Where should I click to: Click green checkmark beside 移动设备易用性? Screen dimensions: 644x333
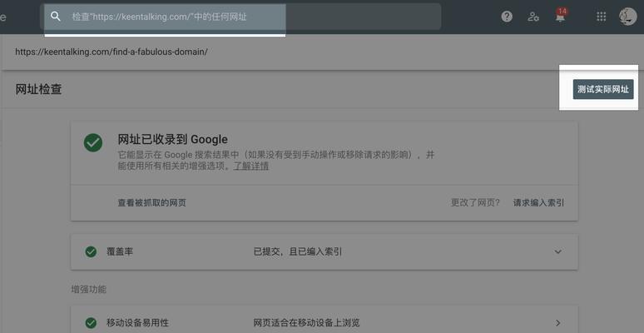click(x=91, y=323)
